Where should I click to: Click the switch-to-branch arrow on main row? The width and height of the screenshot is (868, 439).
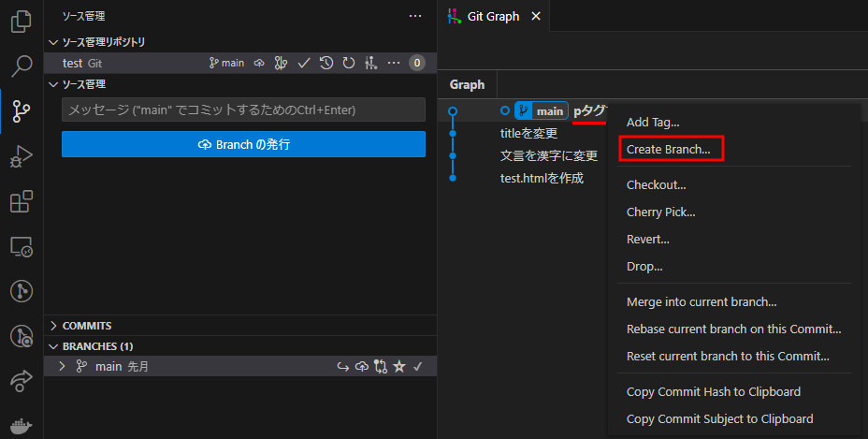pyautogui.click(x=342, y=366)
